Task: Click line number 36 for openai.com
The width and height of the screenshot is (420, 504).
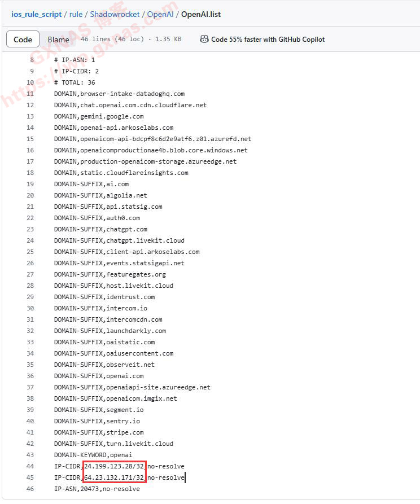Action: [30, 376]
